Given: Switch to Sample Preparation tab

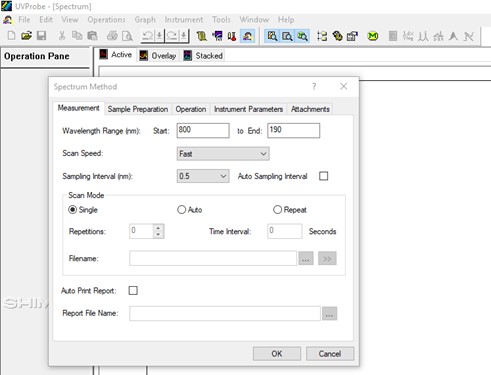Looking at the screenshot, I should 138,109.
